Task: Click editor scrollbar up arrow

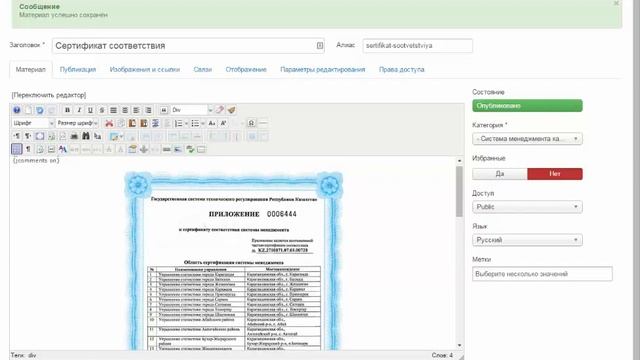Action: [x=460, y=161]
